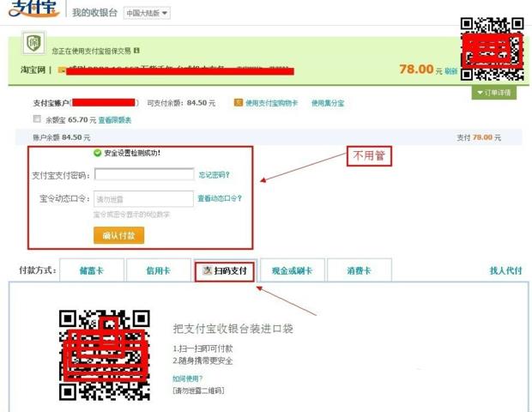Click the orange 确认付款 button

119,235
